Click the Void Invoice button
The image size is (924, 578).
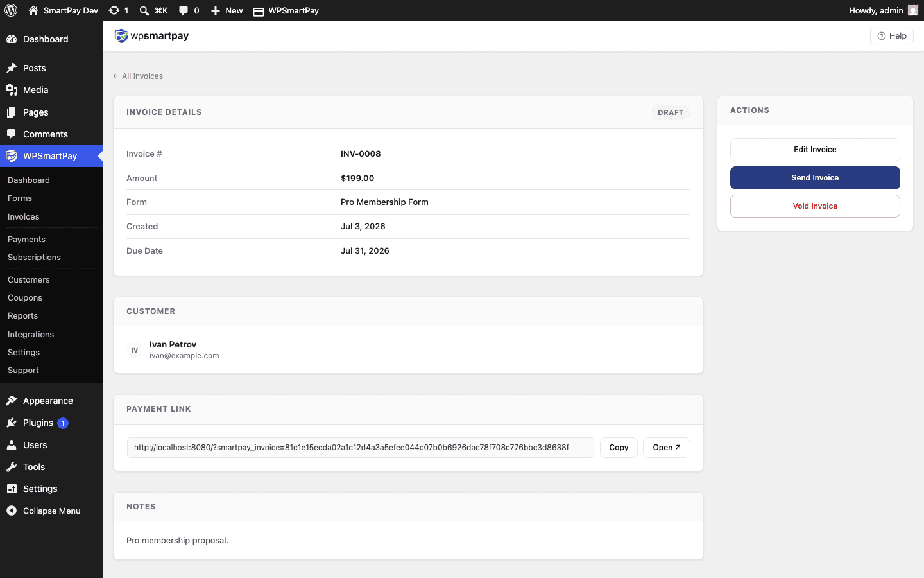coord(815,206)
